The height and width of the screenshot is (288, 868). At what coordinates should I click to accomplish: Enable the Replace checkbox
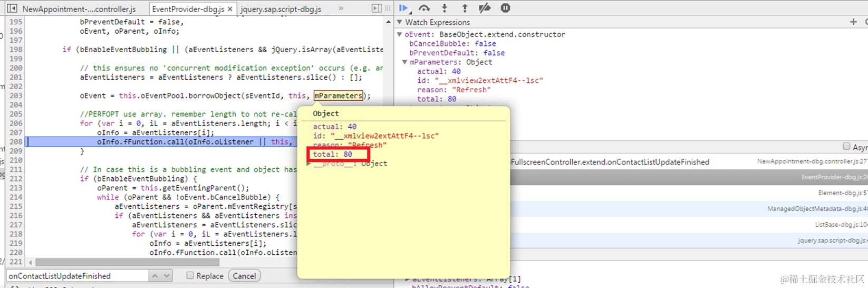coord(190,275)
